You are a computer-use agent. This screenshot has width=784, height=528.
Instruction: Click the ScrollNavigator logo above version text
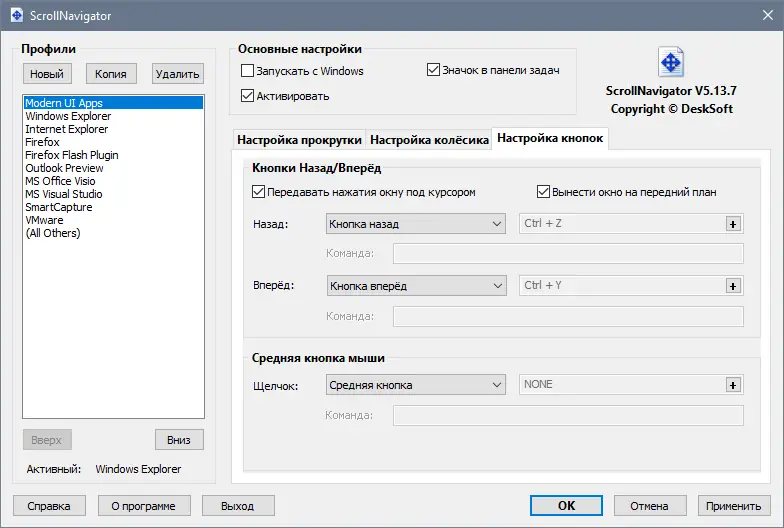670,62
